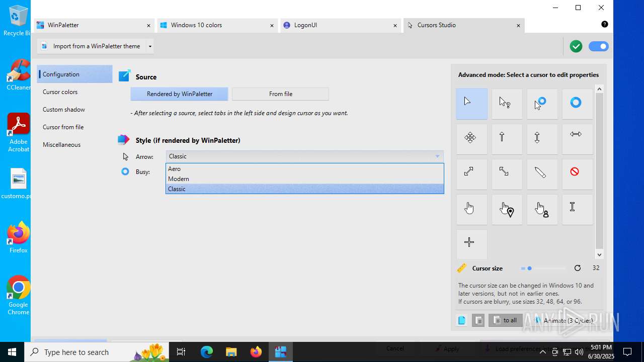Viewport: 644px width, 362px height.
Task: Select the Help cursor with question mark
Action: click(507, 104)
